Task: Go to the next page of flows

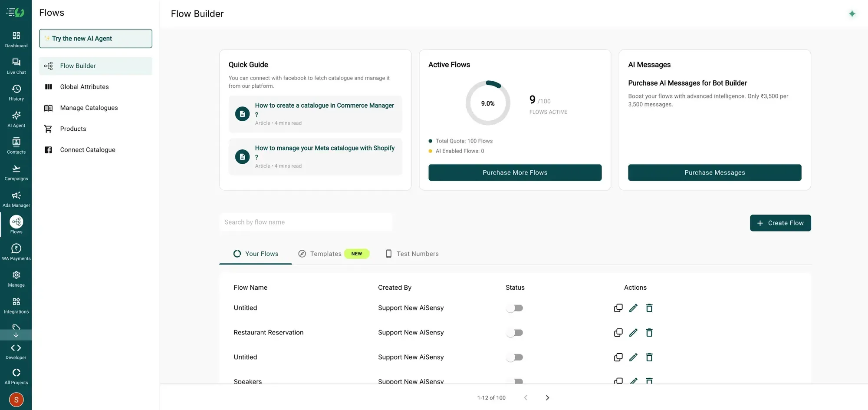Action: coord(547,398)
